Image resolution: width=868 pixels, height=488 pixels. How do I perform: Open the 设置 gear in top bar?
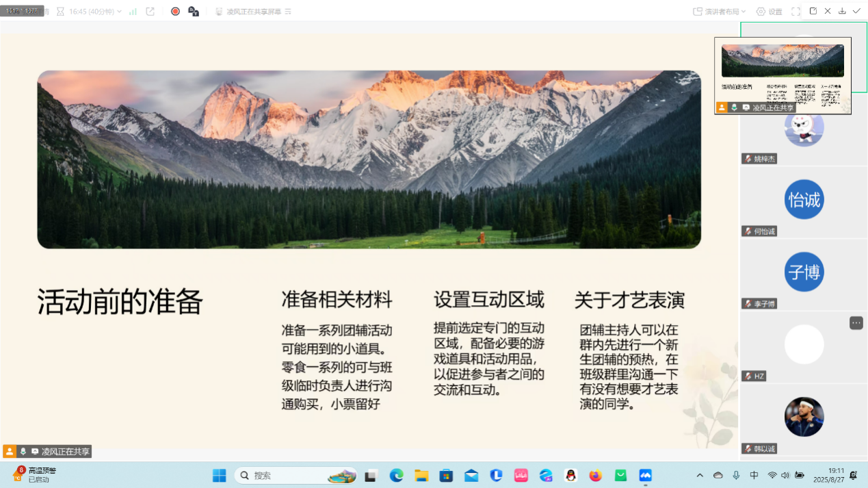pos(769,12)
